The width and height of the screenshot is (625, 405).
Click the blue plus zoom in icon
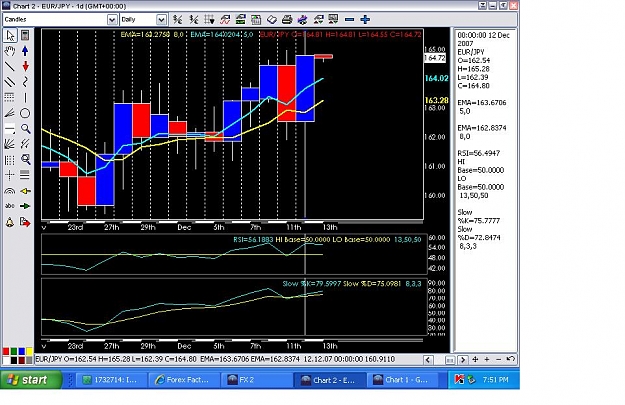point(365,19)
